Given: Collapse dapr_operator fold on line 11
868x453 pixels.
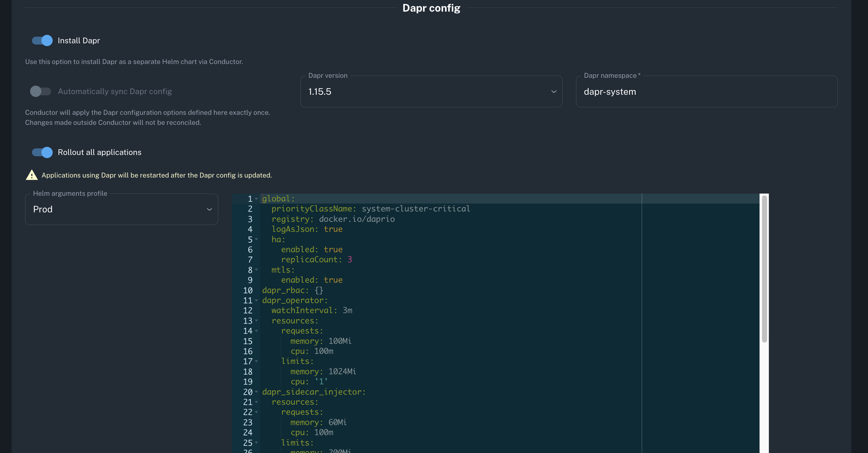Looking at the screenshot, I should click(x=257, y=300).
